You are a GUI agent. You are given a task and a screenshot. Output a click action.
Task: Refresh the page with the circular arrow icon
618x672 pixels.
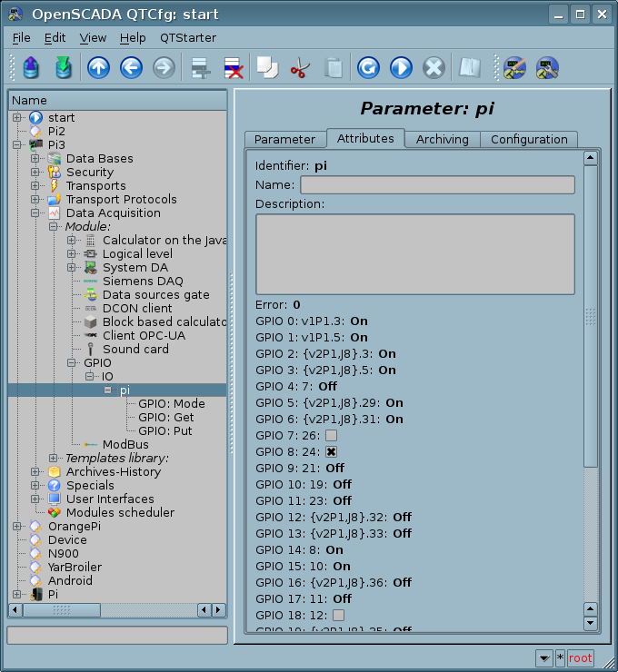point(367,68)
